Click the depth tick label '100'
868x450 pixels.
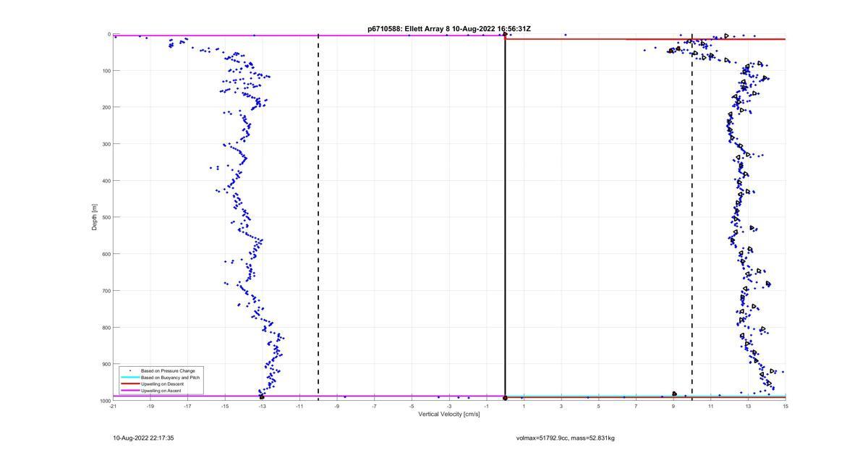pyautogui.click(x=106, y=71)
